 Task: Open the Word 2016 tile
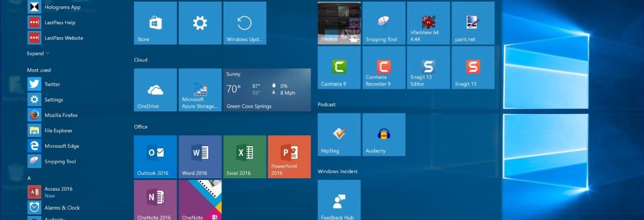click(x=200, y=157)
